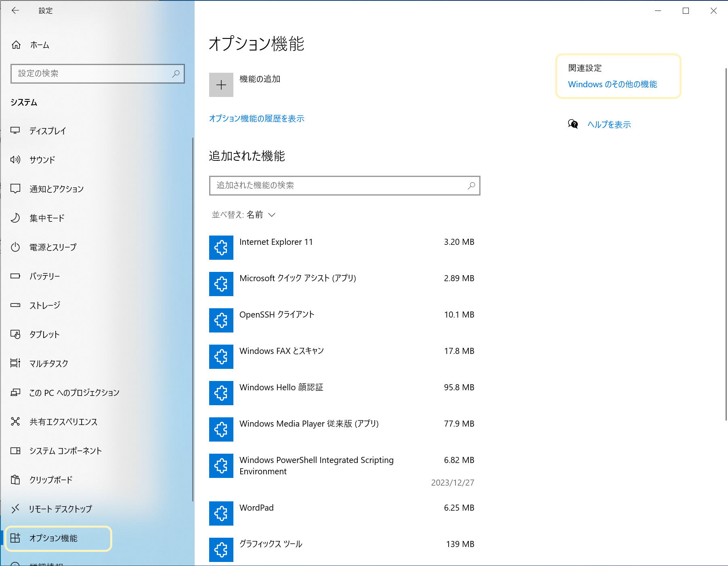Viewport: 728px width, 566px height.
Task: Click the 139 MB size value
Action: pos(460,544)
